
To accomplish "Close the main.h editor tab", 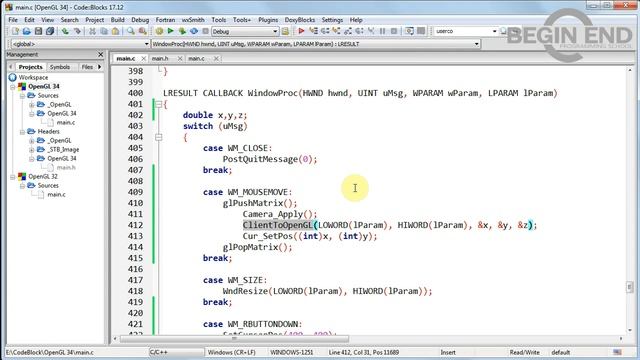I will (180, 59).
